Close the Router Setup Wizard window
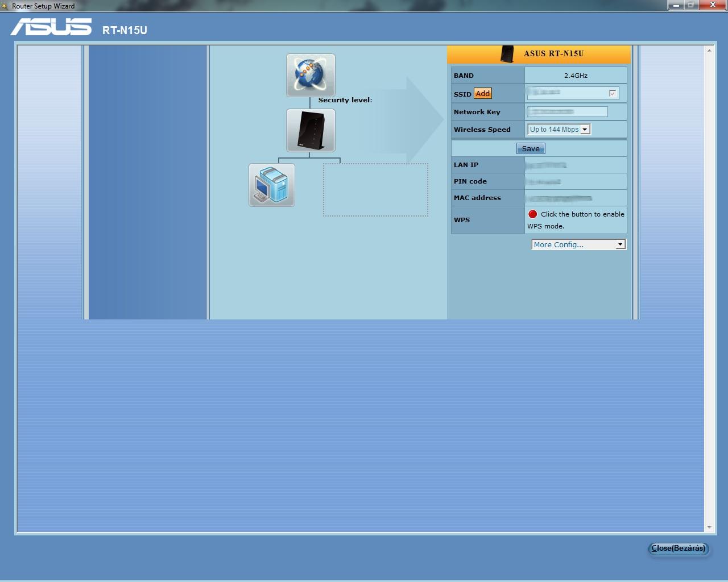Screen dimensions: 728x582 [x=713, y=5]
